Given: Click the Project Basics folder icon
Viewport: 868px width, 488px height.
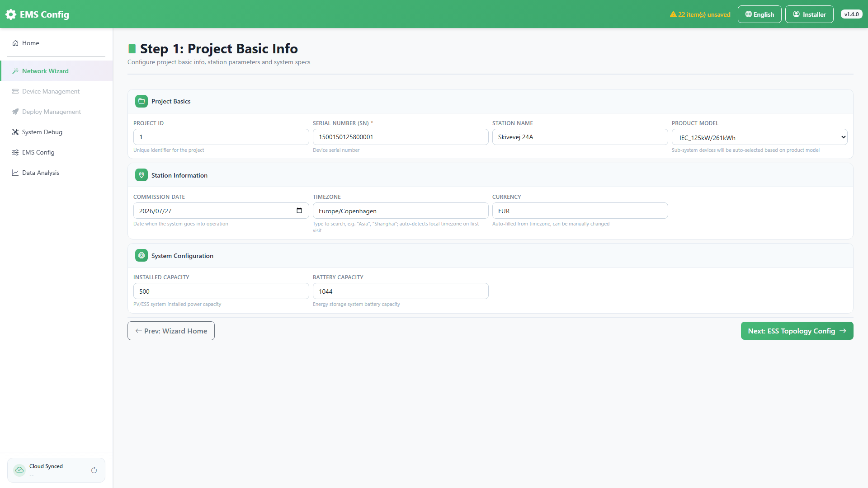Looking at the screenshot, I should point(142,101).
